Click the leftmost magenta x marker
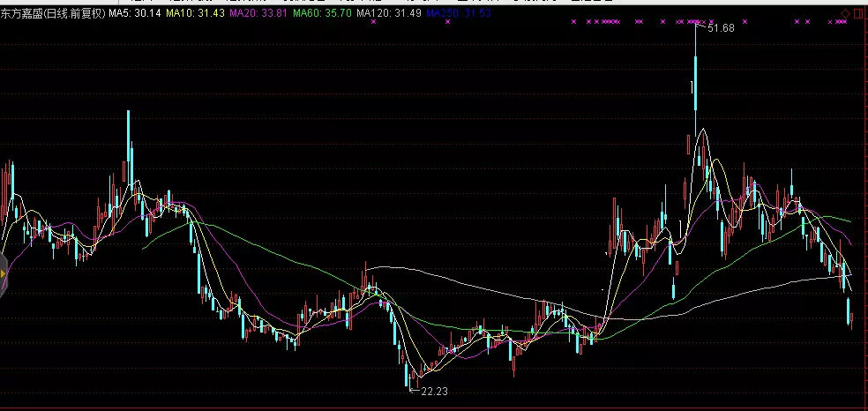The width and height of the screenshot is (868, 411). click(573, 21)
